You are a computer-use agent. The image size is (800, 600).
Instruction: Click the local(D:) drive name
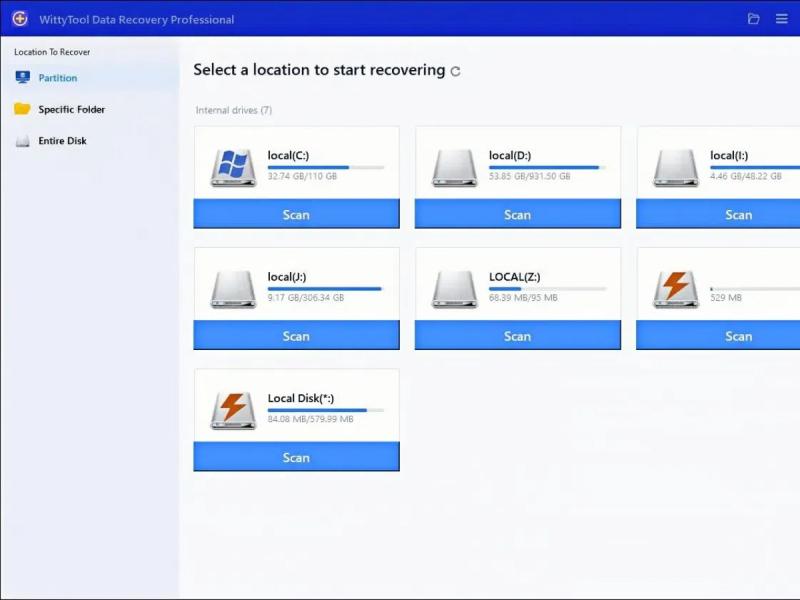tap(510, 155)
